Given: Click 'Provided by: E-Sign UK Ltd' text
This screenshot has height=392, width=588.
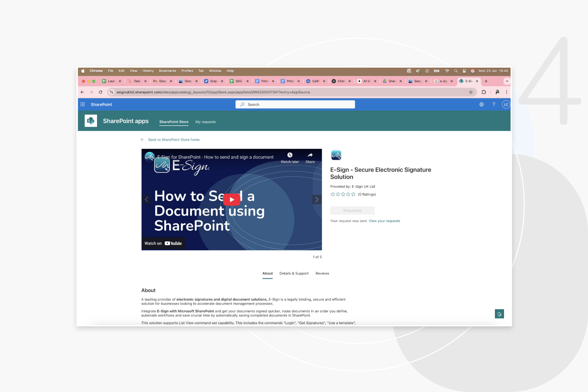Looking at the screenshot, I should click(352, 187).
